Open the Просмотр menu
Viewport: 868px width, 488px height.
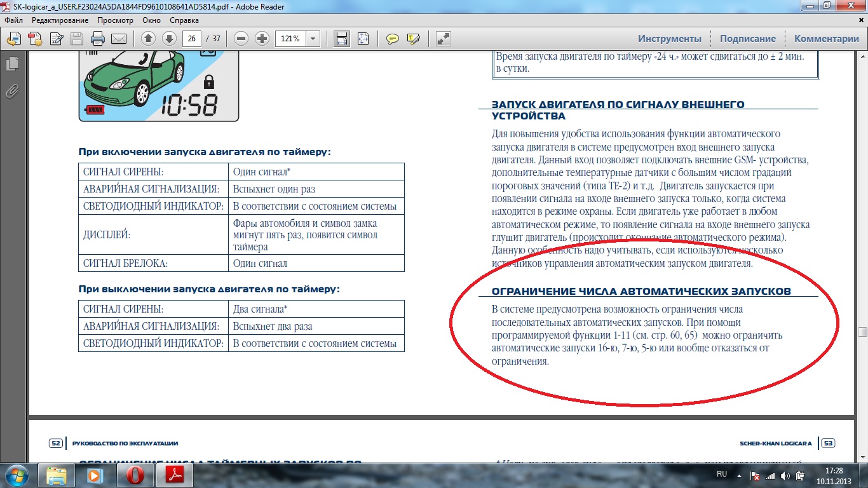pyautogui.click(x=115, y=20)
